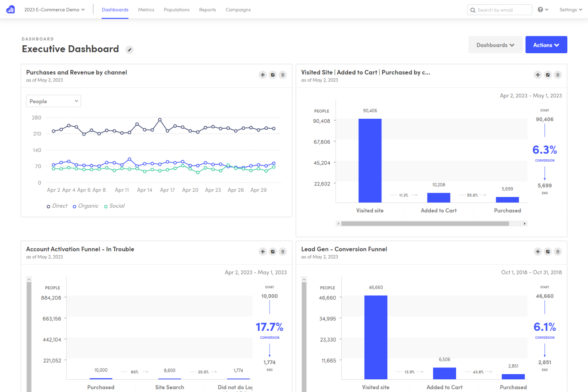The image size is (588, 392).
Task: Click the 2,851 Purchased bar in Lead Gen
Action: (x=513, y=377)
